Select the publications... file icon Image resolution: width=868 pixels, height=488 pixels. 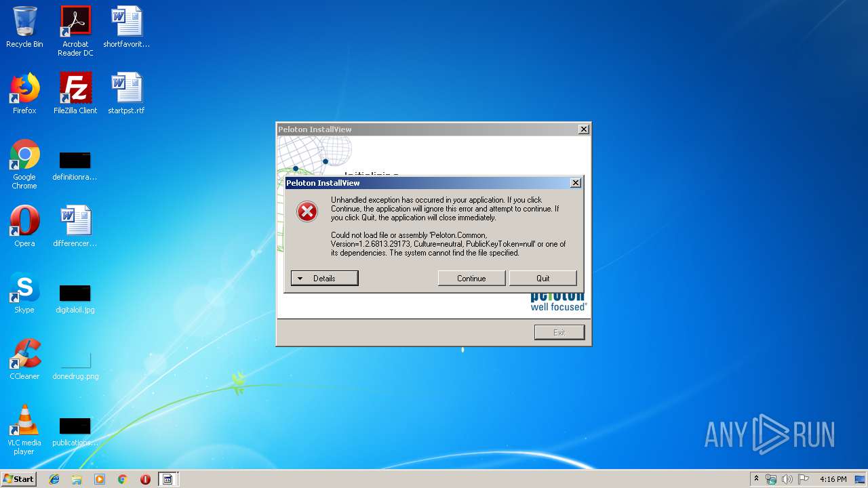pos(75,432)
